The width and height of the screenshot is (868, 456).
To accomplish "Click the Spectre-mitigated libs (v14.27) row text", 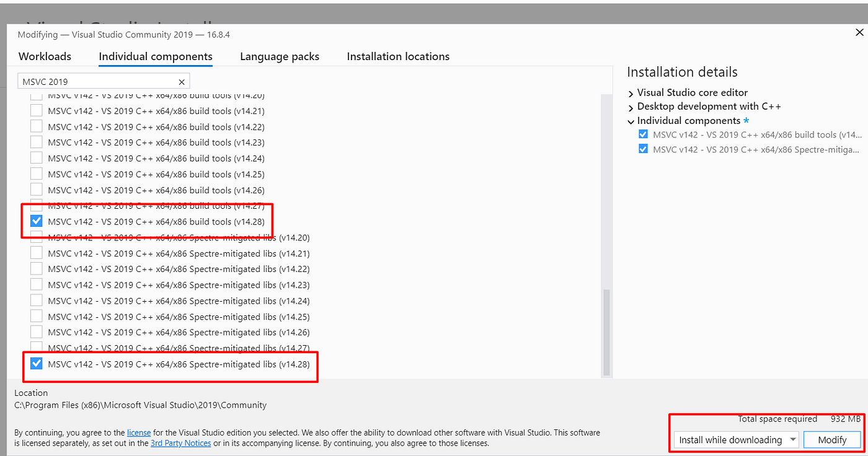I will tap(179, 348).
